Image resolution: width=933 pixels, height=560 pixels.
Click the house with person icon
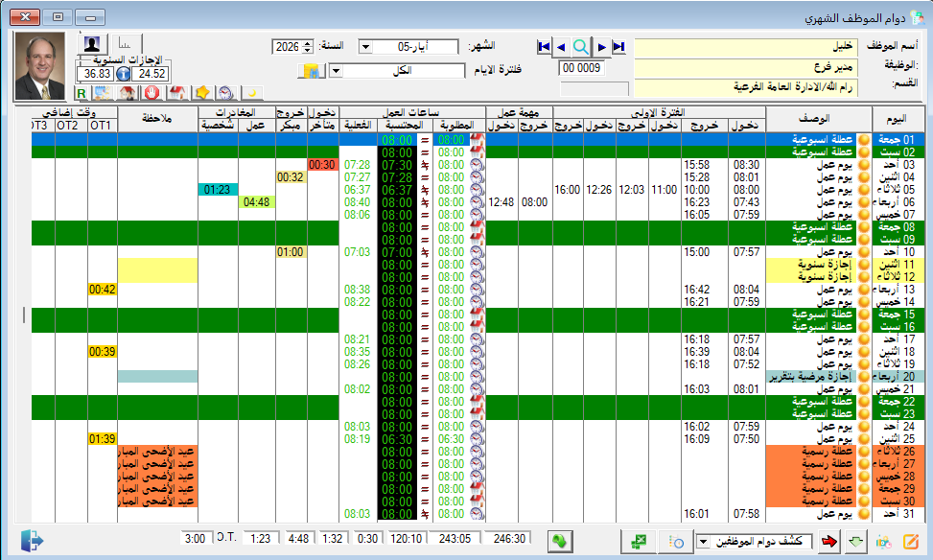127,93
